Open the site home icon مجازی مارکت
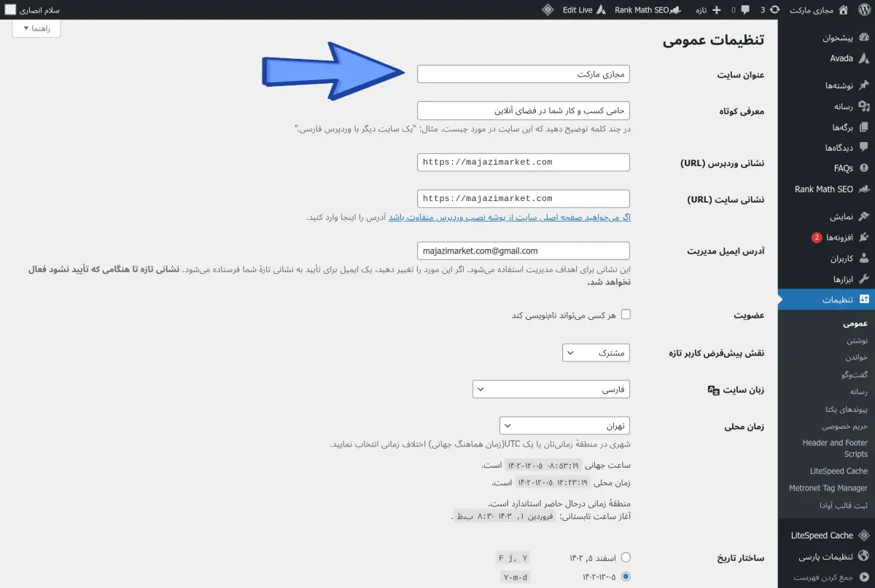 (x=844, y=10)
